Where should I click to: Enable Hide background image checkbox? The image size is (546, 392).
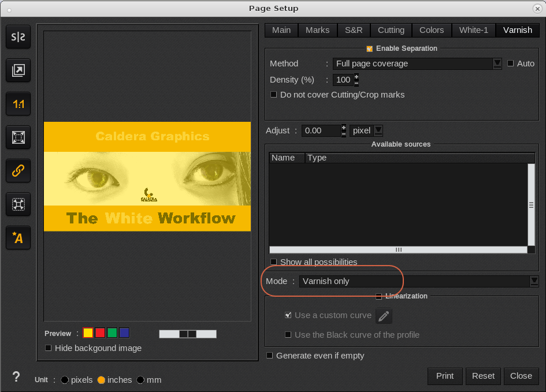[x=49, y=348]
